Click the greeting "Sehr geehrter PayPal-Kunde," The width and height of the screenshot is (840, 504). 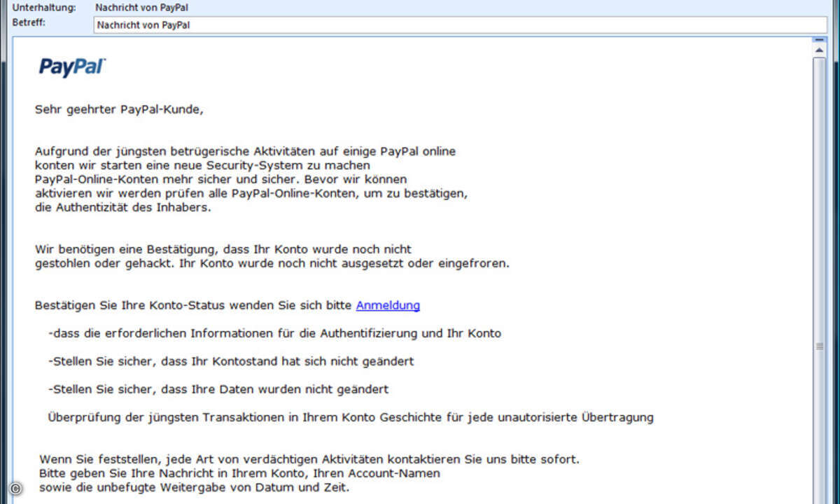tap(119, 110)
